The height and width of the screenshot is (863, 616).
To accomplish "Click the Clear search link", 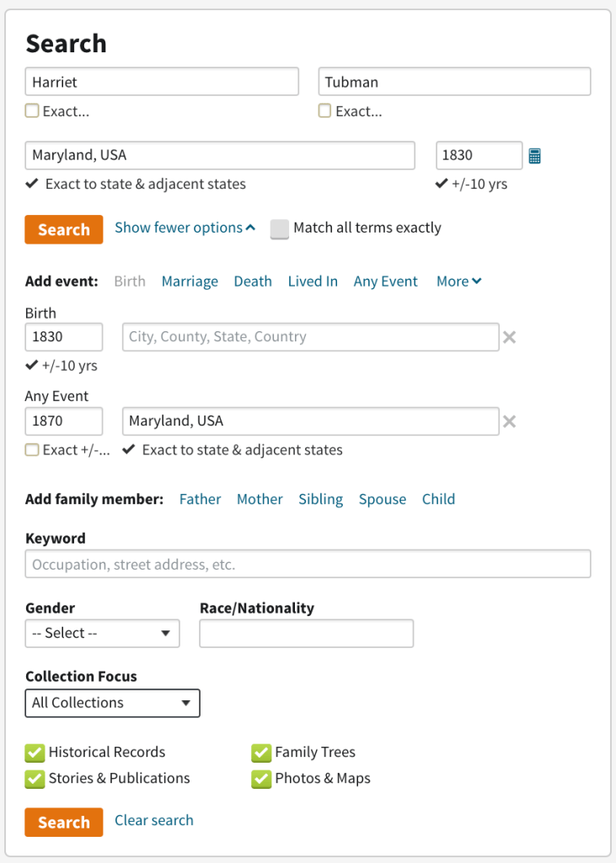I will [153, 820].
